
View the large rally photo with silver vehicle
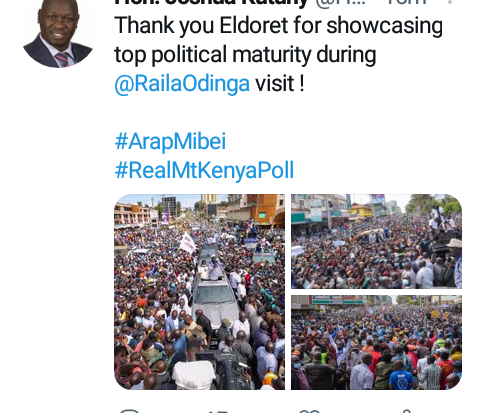coord(199,292)
